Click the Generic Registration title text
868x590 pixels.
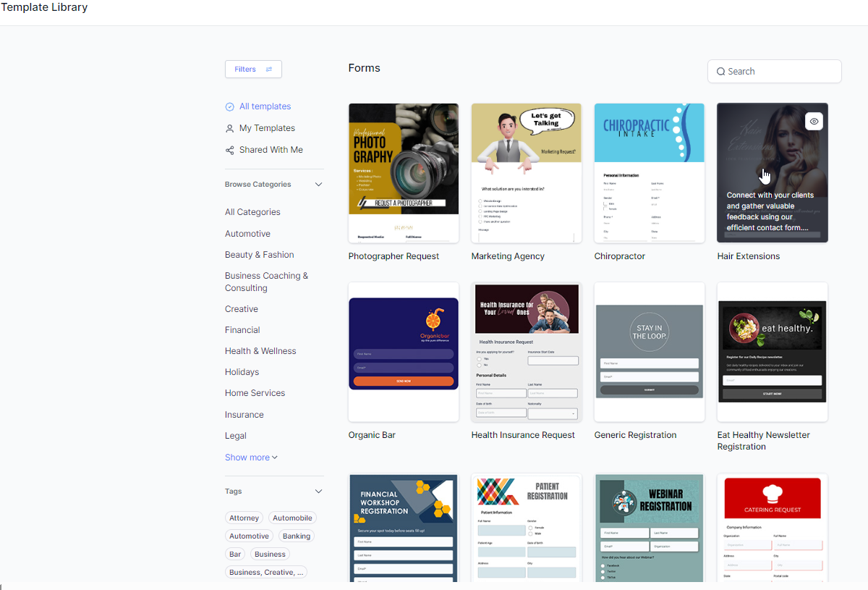coord(636,435)
